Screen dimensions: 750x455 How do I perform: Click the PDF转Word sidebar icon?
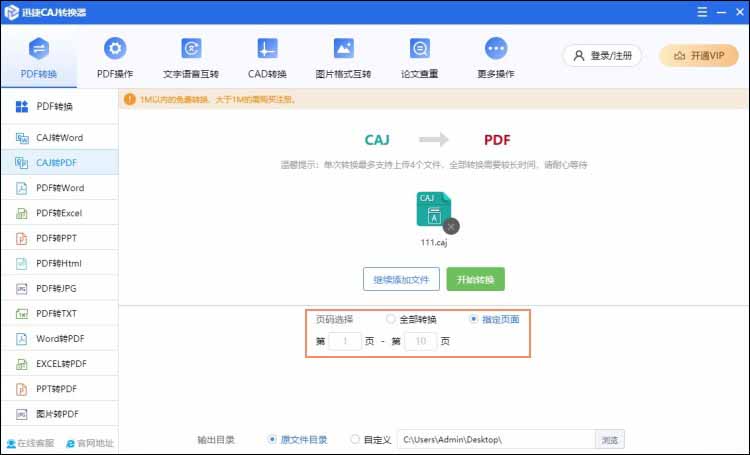[x=22, y=188]
